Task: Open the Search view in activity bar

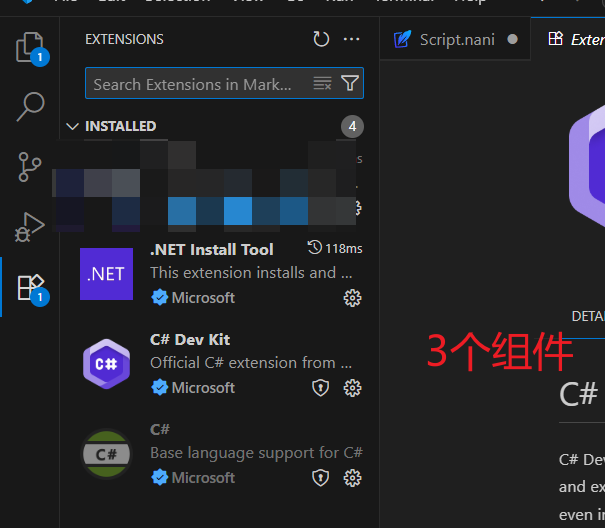Action: point(30,107)
